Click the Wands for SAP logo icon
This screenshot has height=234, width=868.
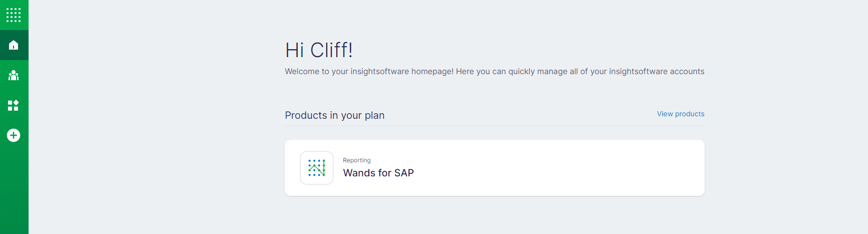click(317, 168)
